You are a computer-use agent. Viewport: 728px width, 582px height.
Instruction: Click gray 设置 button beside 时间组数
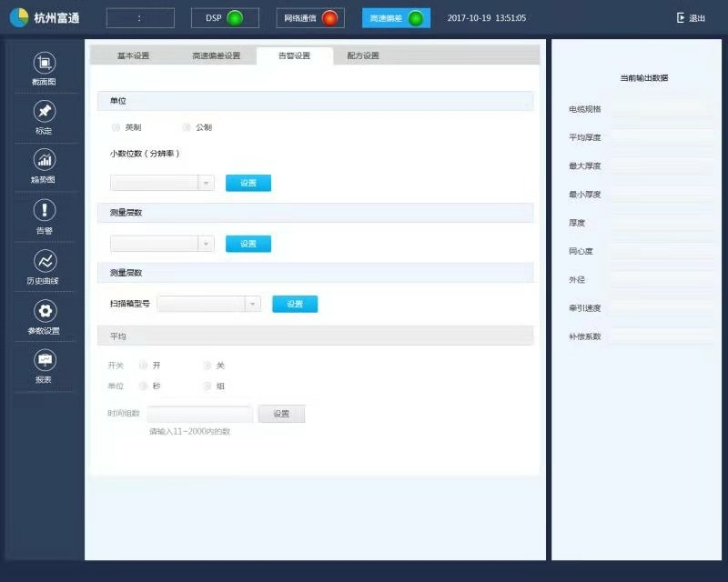[281, 414]
